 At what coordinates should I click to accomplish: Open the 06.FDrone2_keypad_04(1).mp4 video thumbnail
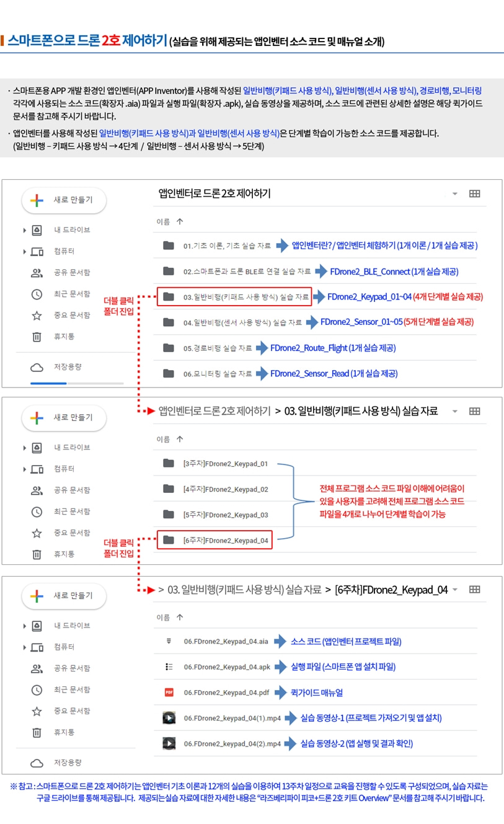tap(169, 718)
